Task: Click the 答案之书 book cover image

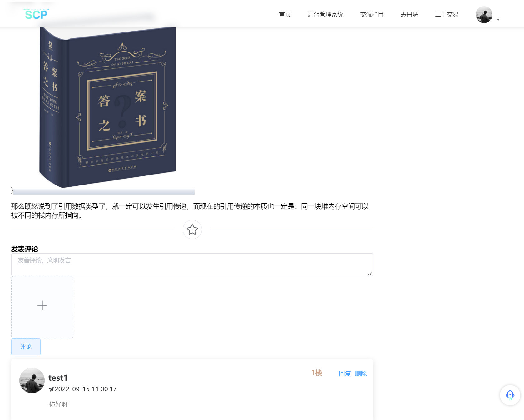Action: click(108, 107)
